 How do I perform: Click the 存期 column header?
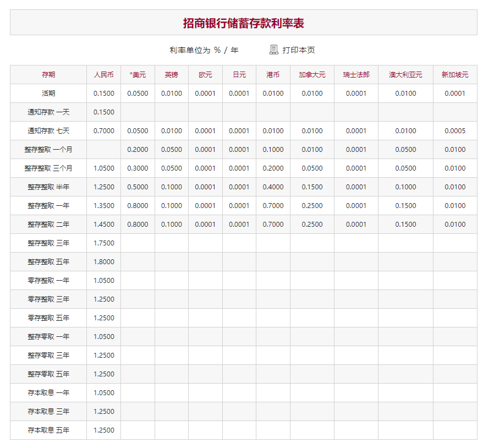48,75
